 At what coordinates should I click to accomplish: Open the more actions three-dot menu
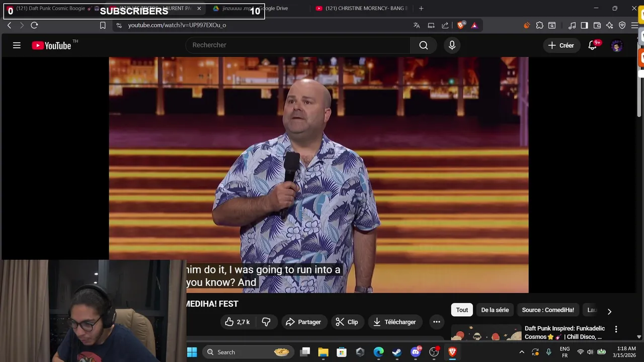point(437,322)
